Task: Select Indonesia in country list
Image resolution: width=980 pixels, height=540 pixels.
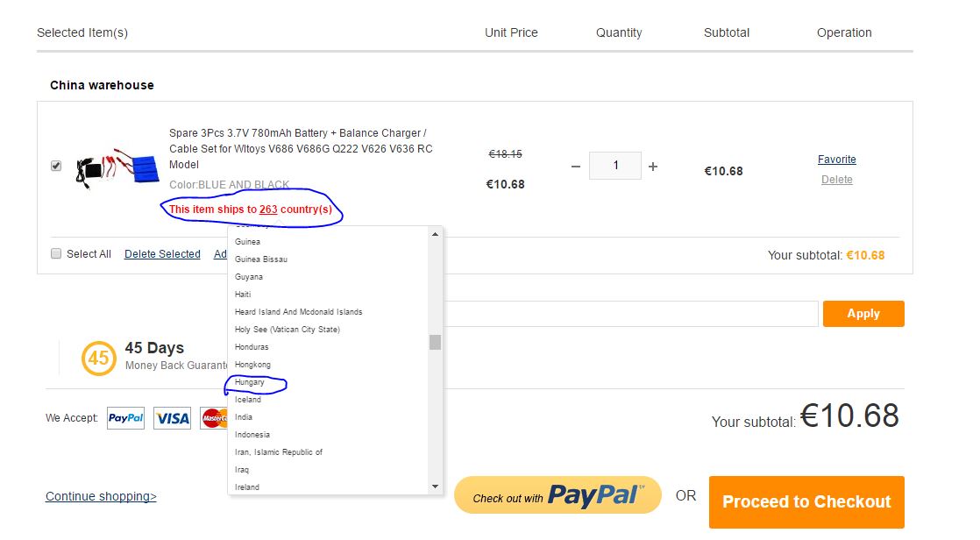Action: pyautogui.click(x=252, y=435)
